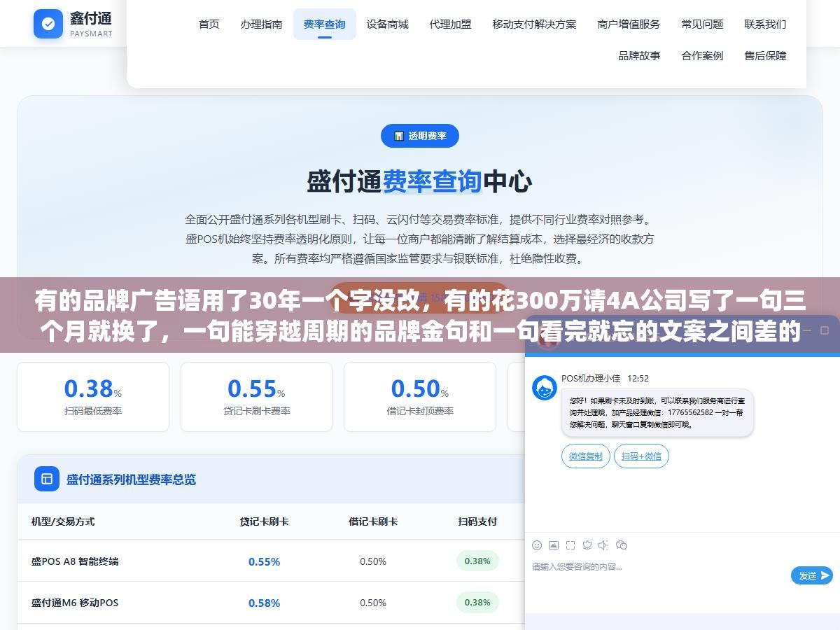Click the 扫码支付 column header
840x630 pixels.
click(477, 521)
